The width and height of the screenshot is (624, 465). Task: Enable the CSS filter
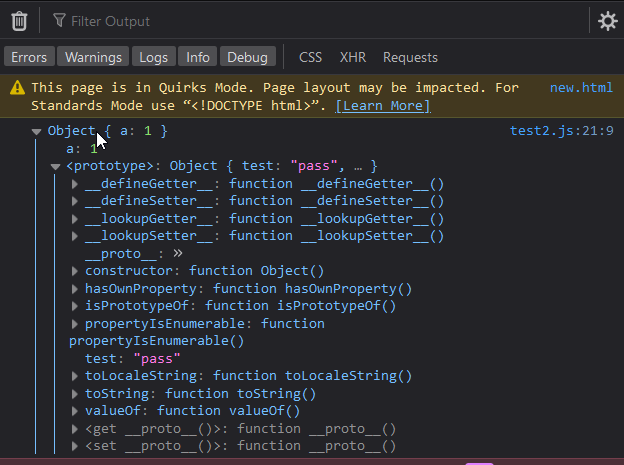click(x=310, y=57)
